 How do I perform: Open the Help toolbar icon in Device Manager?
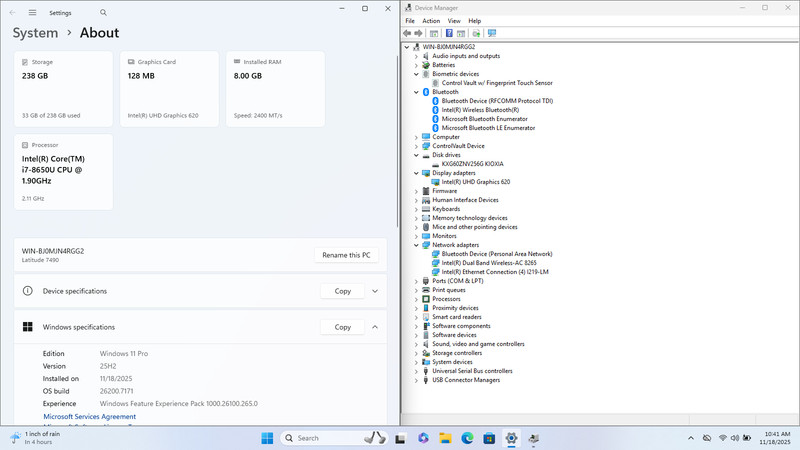coord(449,33)
